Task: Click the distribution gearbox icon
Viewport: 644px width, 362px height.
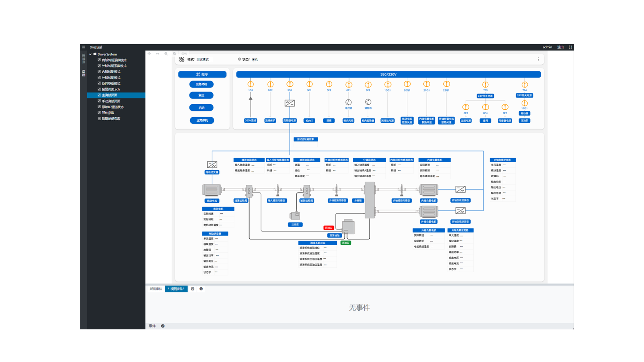Action: pos(370,200)
